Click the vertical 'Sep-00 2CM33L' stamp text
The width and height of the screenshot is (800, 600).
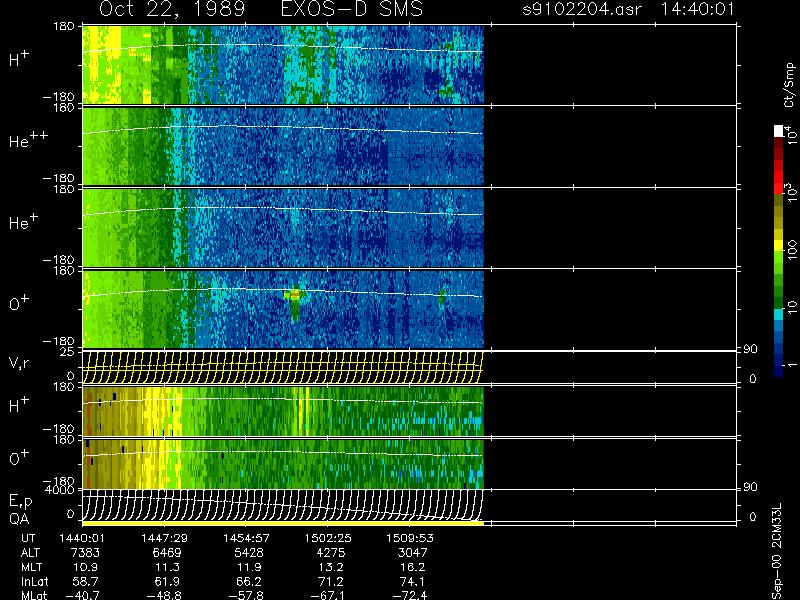click(778, 553)
